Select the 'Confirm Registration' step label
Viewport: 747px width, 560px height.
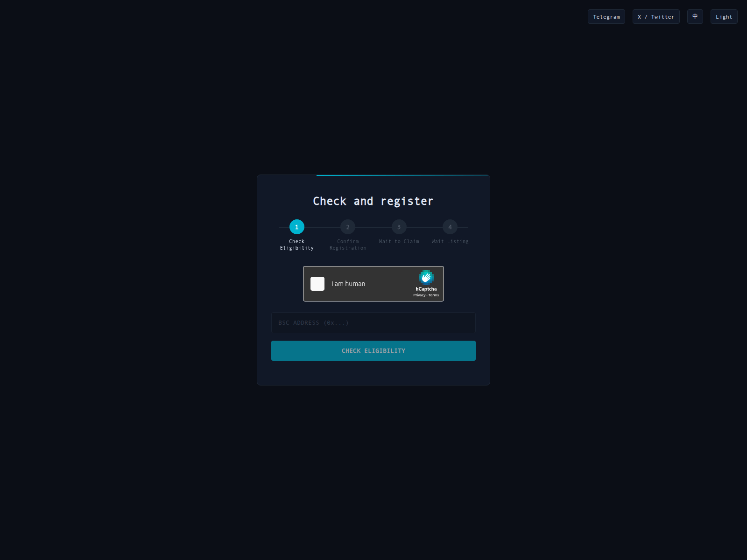(347, 245)
